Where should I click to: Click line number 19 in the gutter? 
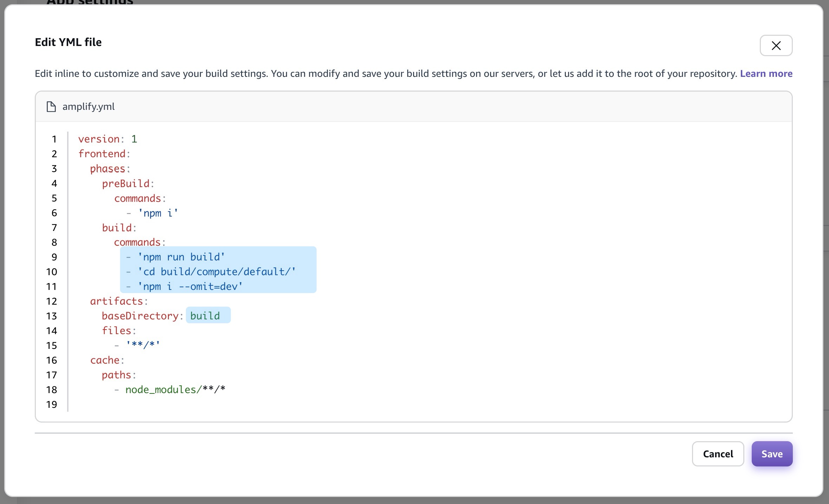pyautogui.click(x=52, y=404)
